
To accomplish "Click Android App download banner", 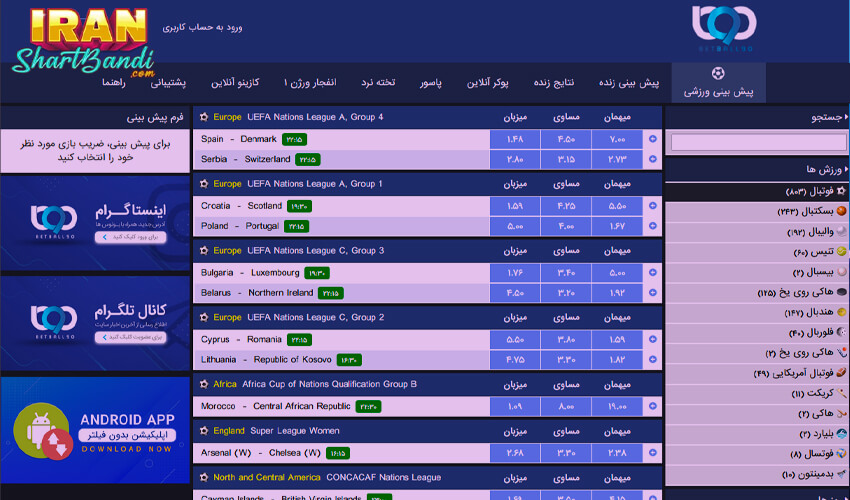I will pos(95,430).
